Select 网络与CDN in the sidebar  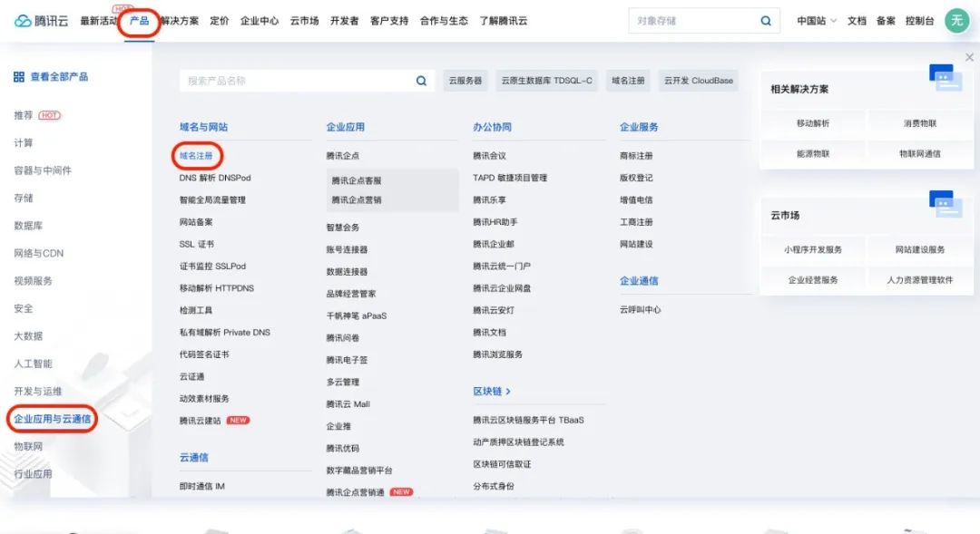[39, 253]
